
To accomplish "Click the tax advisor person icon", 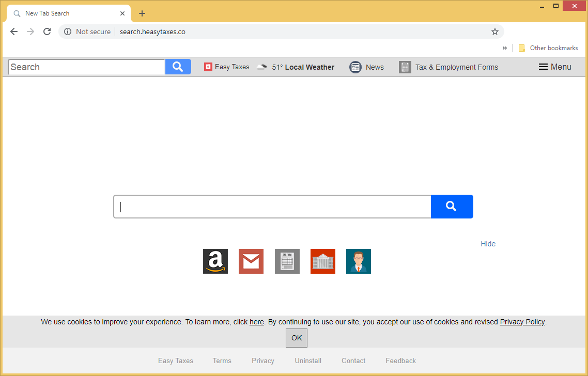I will (359, 261).
